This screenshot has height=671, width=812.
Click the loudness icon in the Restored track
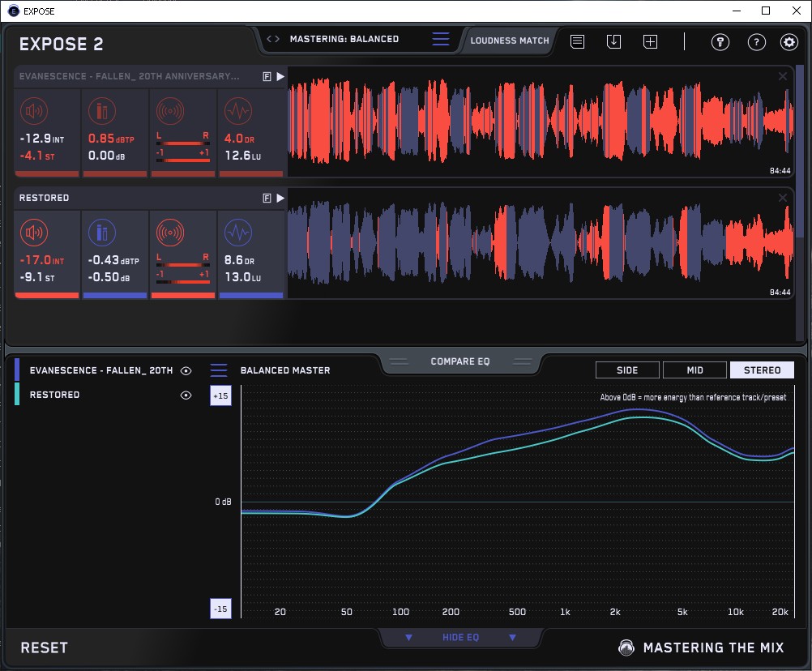click(x=34, y=233)
